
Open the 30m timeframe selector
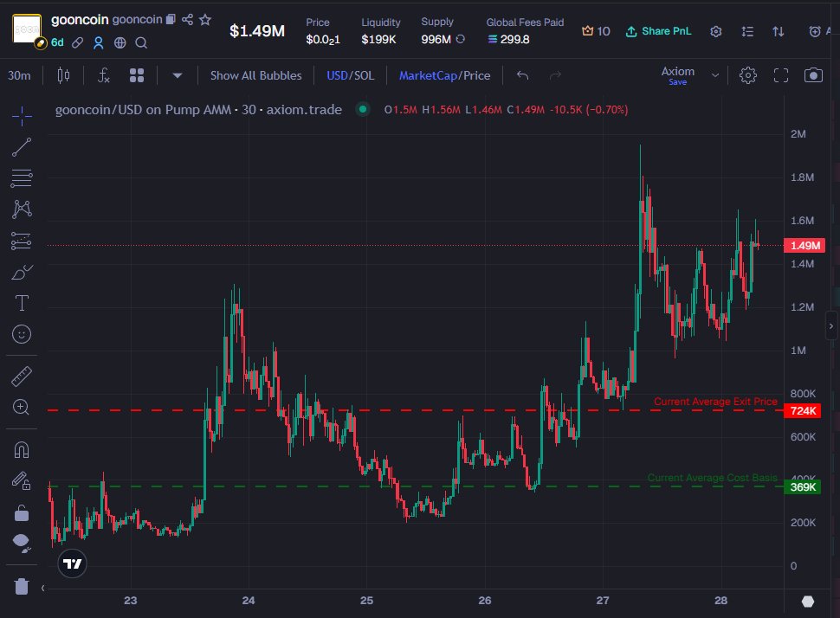click(x=19, y=75)
